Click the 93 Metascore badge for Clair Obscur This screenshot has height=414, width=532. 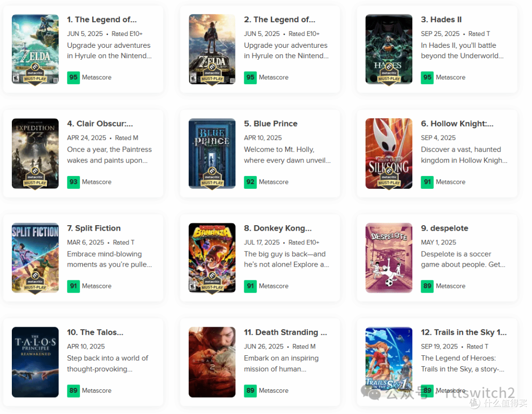pos(73,182)
